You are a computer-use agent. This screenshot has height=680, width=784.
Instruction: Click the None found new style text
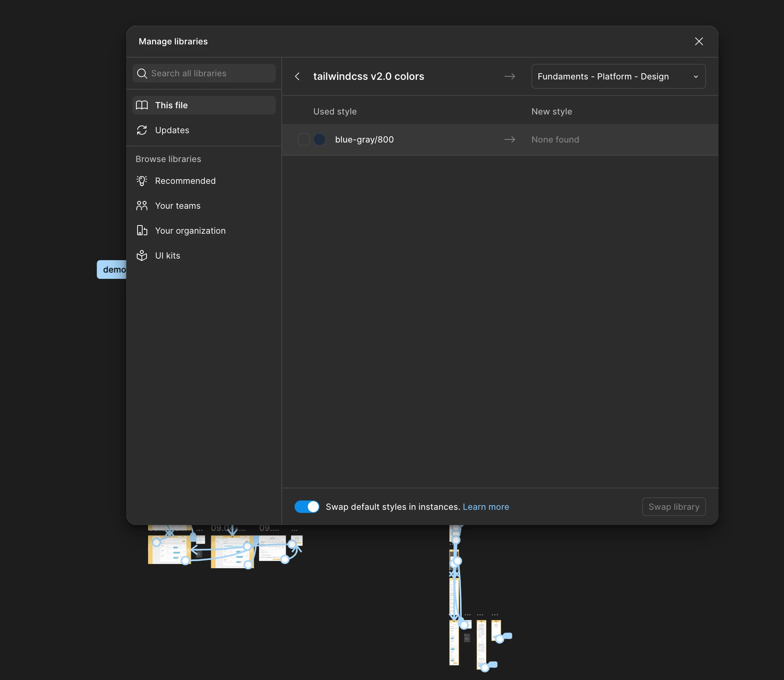(555, 139)
